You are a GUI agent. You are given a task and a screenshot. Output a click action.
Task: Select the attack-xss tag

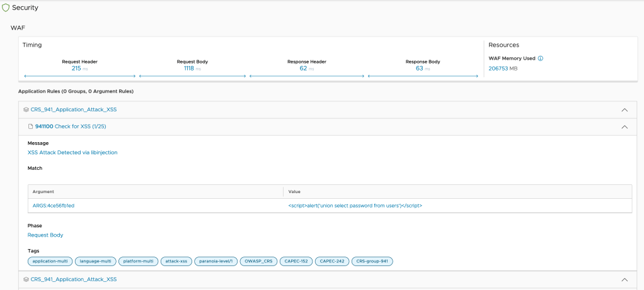click(x=175, y=261)
